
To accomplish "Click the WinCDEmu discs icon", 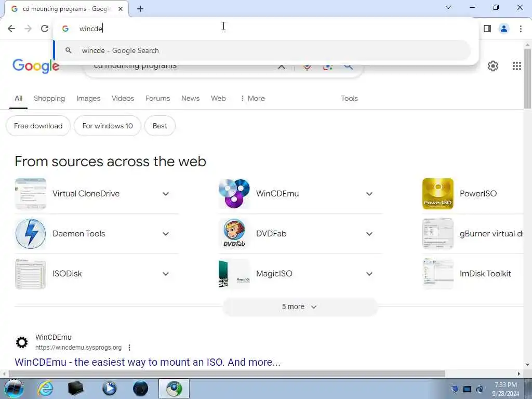I will pyautogui.click(x=234, y=194).
